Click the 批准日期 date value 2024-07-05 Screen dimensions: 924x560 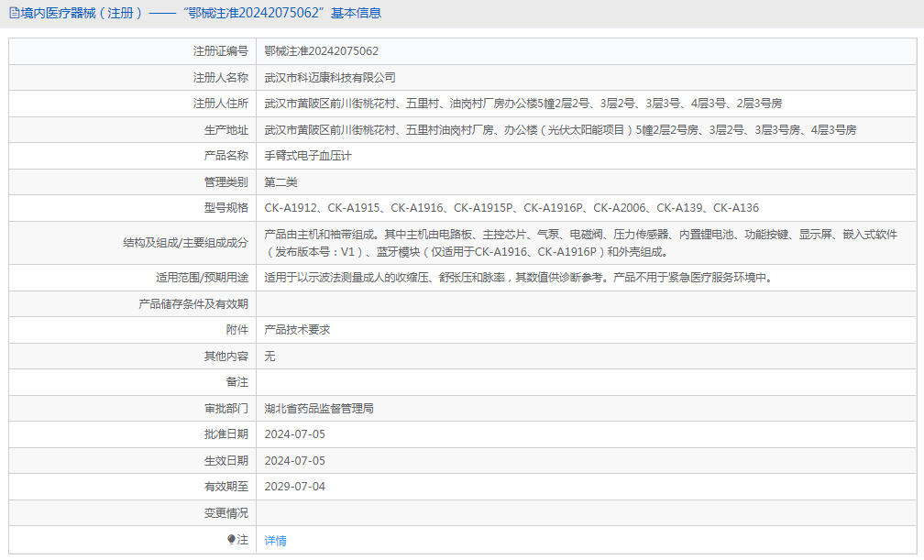294,434
